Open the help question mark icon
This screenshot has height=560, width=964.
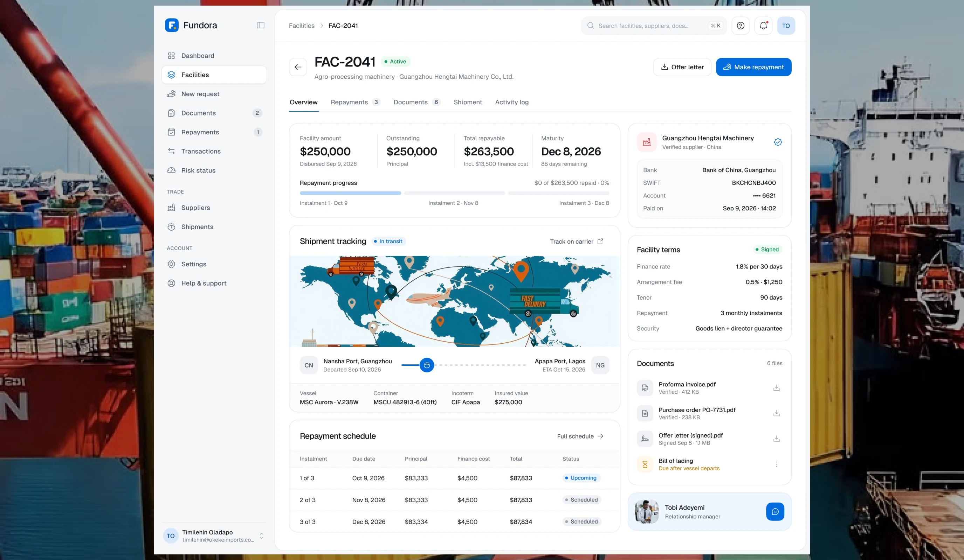(x=741, y=26)
